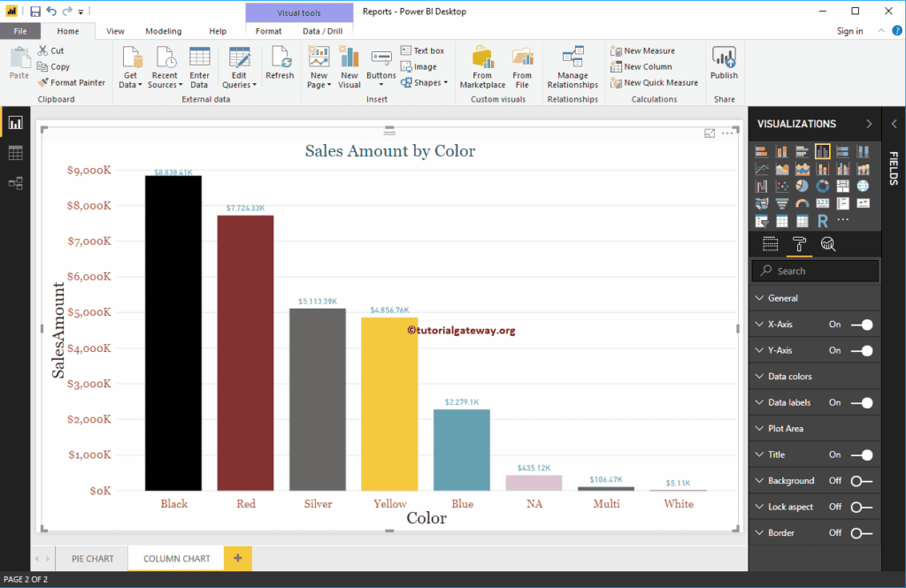Screen dimensions: 906x588
Task: Choose the map visualization icon
Action: [x=863, y=186]
